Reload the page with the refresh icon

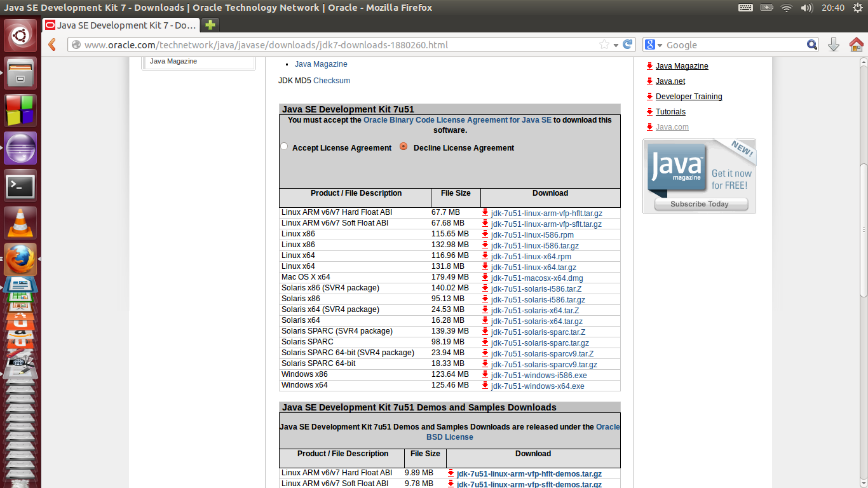[628, 44]
